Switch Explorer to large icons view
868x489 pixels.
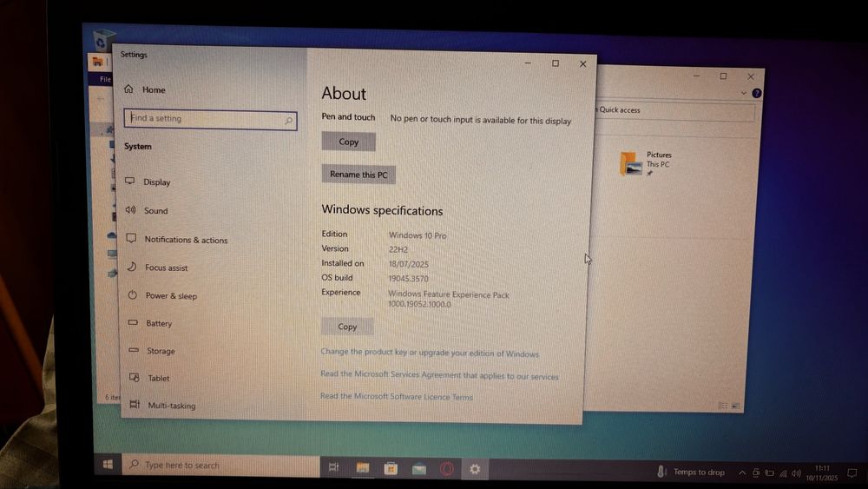pos(735,406)
